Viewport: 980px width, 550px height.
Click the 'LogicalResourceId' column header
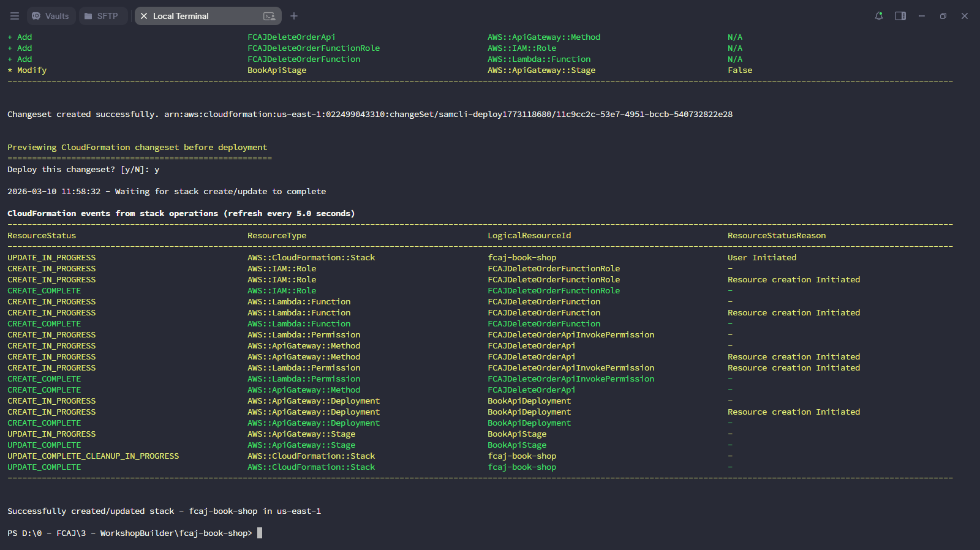(x=529, y=235)
